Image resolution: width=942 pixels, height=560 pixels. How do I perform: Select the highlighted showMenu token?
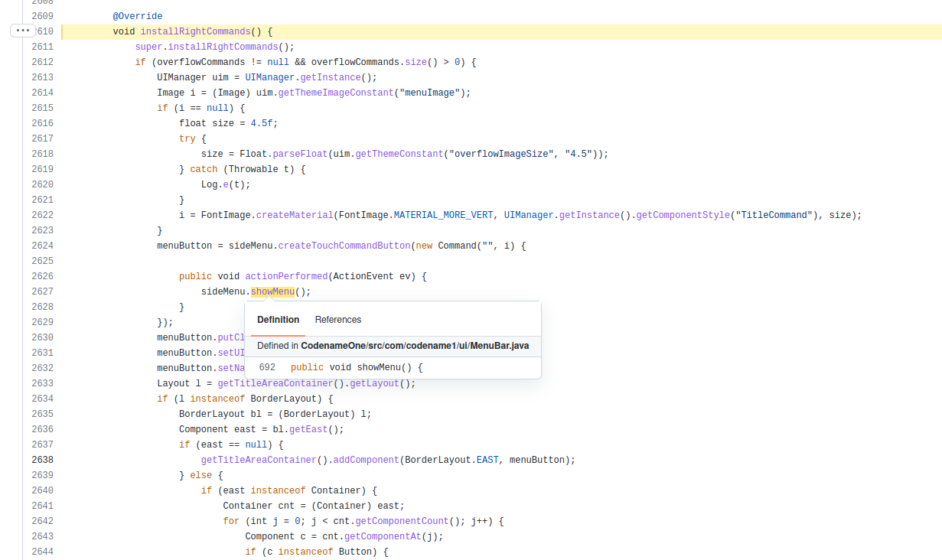coord(272,291)
